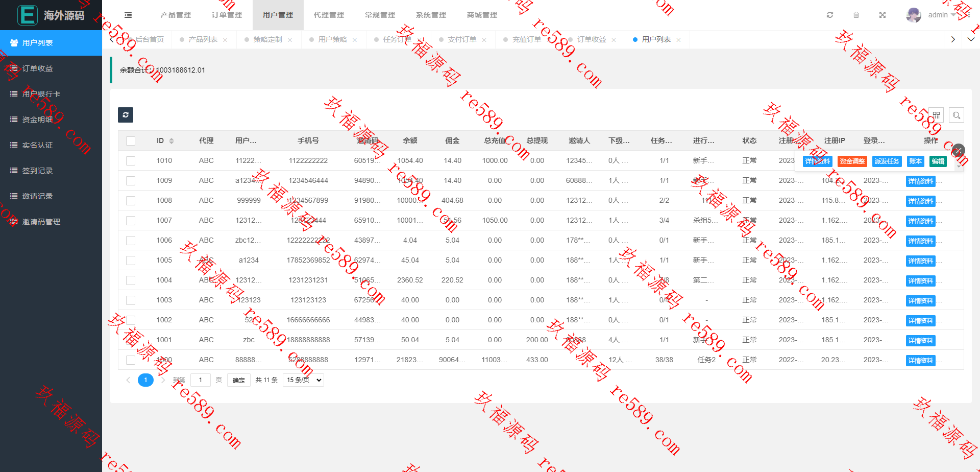Click green 编辑 button in popup

[938, 161]
